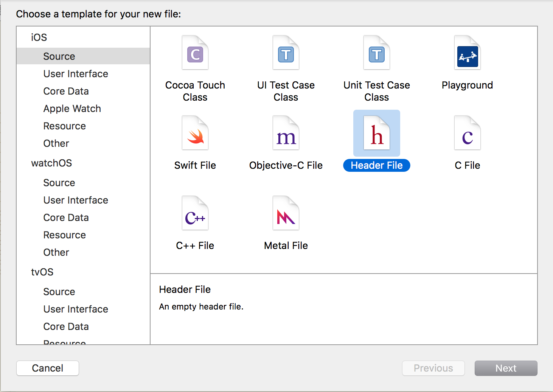The width and height of the screenshot is (553, 392).
Task: Choose the Metal File template icon
Action: click(286, 213)
